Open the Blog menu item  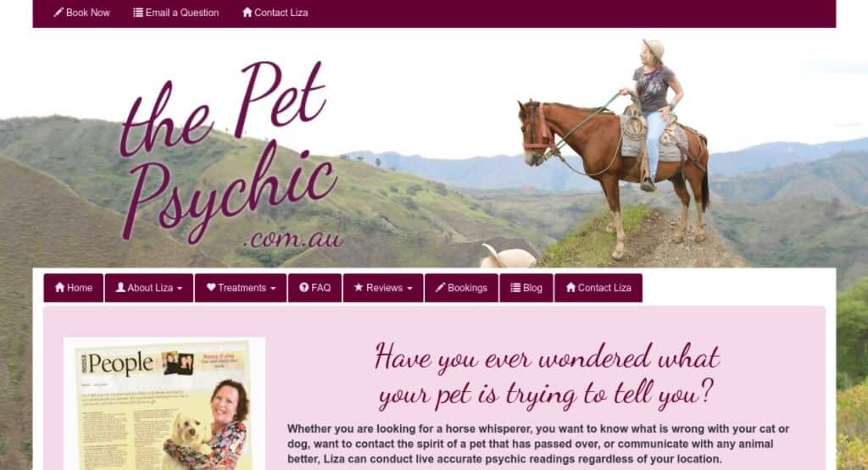(x=526, y=288)
